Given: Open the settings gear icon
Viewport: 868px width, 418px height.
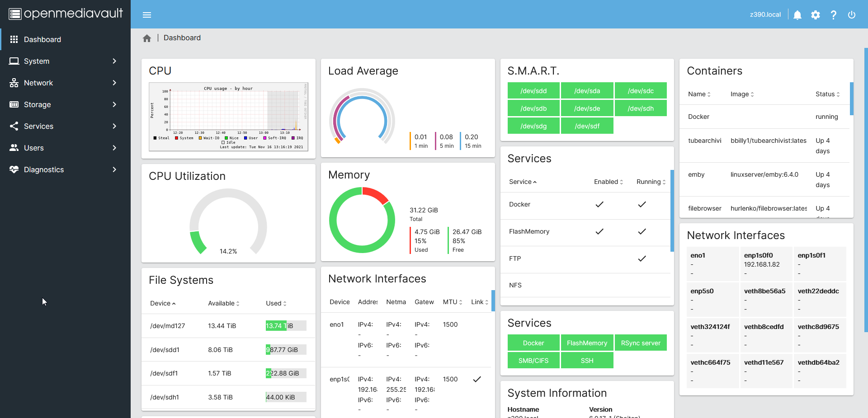Looking at the screenshot, I should pyautogui.click(x=815, y=15).
